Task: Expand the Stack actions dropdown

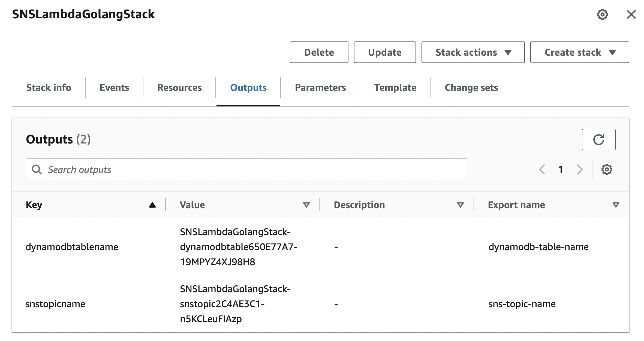Action: (x=473, y=52)
